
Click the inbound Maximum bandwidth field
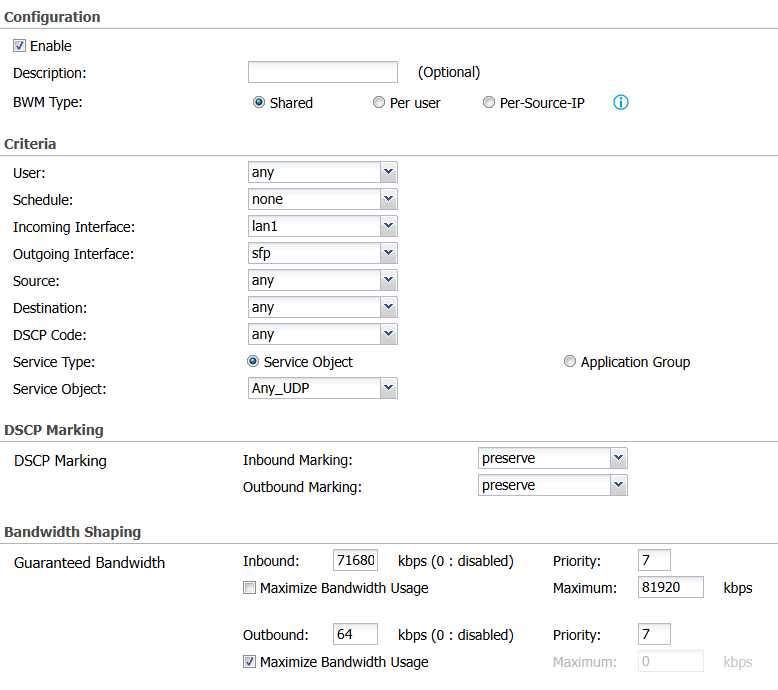pyautogui.click(x=670, y=587)
